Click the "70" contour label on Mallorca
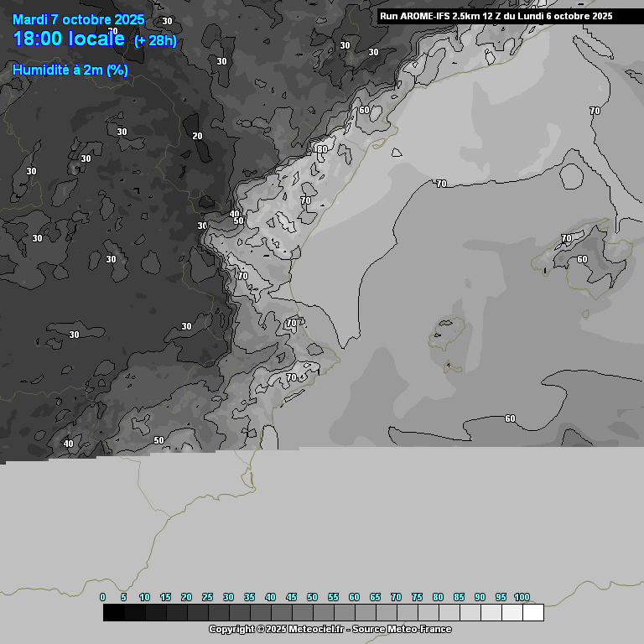 (566, 239)
